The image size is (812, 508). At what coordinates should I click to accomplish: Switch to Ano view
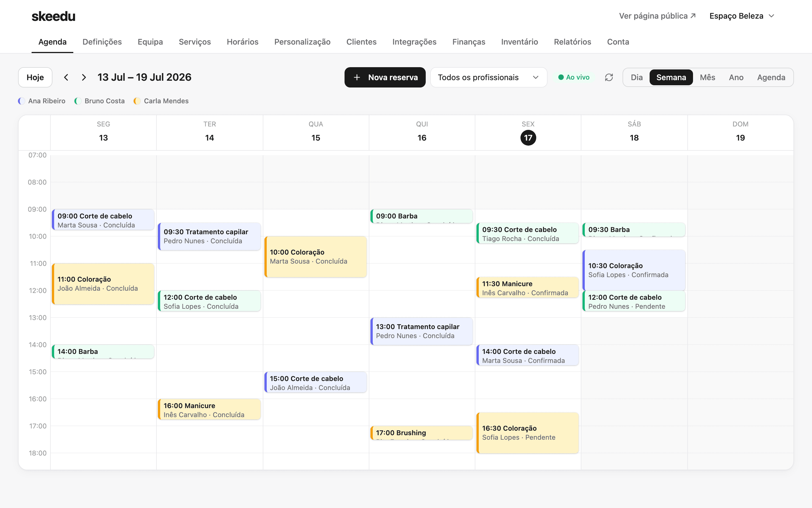(x=736, y=77)
